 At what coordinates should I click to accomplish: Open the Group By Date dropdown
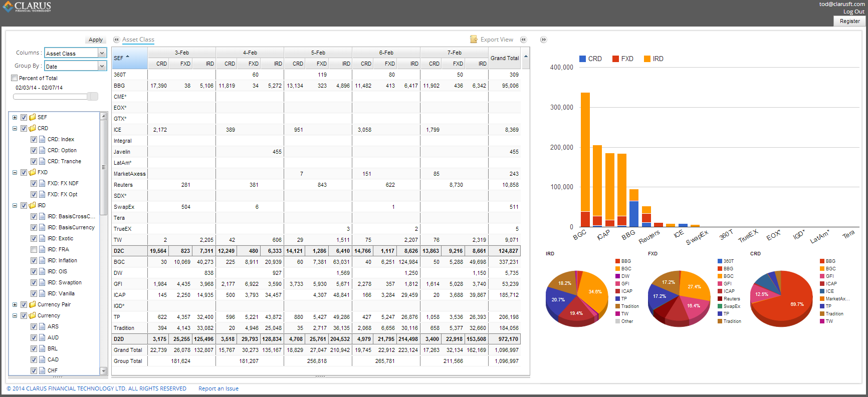click(102, 66)
